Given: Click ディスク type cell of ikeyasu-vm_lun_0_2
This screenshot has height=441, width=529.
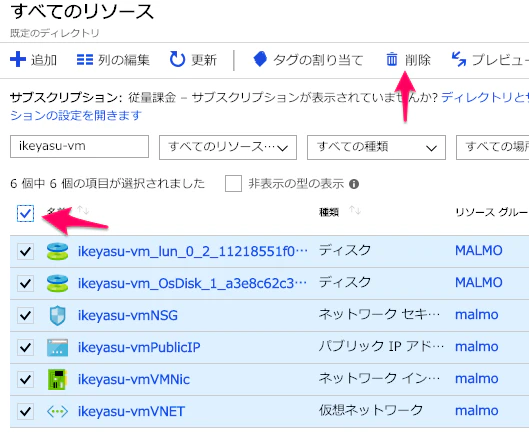Looking at the screenshot, I should point(345,250).
